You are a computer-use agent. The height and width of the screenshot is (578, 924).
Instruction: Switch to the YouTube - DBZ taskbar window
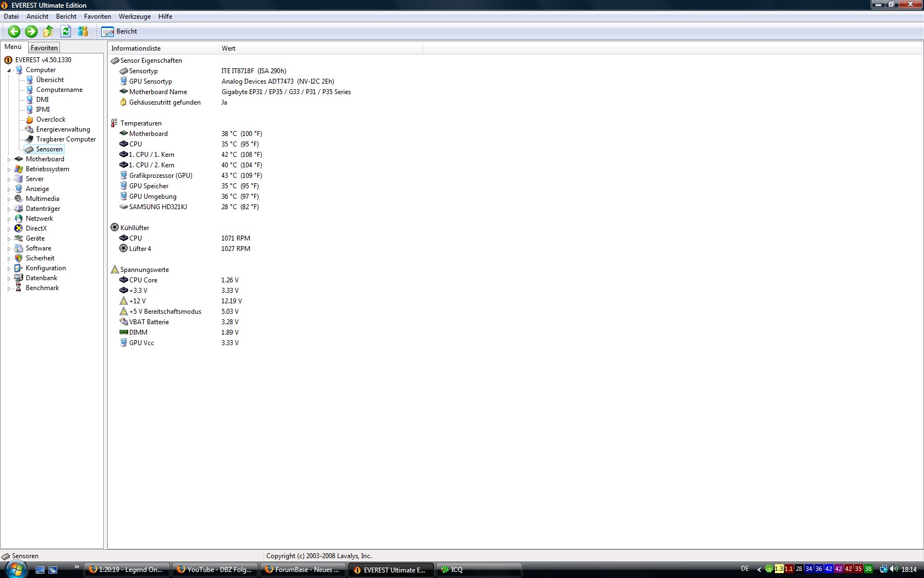(x=215, y=570)
